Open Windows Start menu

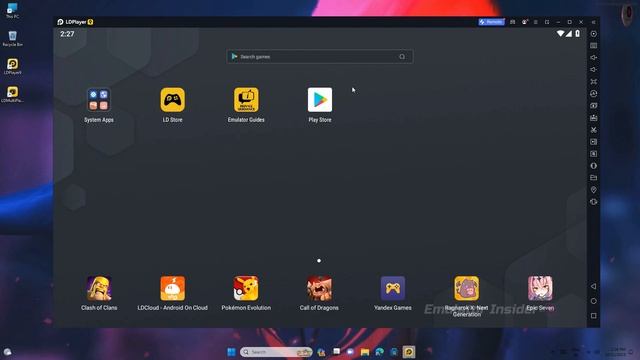pos(231,352)
